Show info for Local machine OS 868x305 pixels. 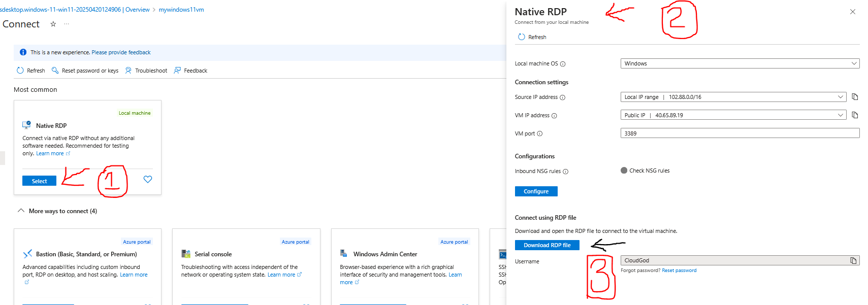click(563, 64)
